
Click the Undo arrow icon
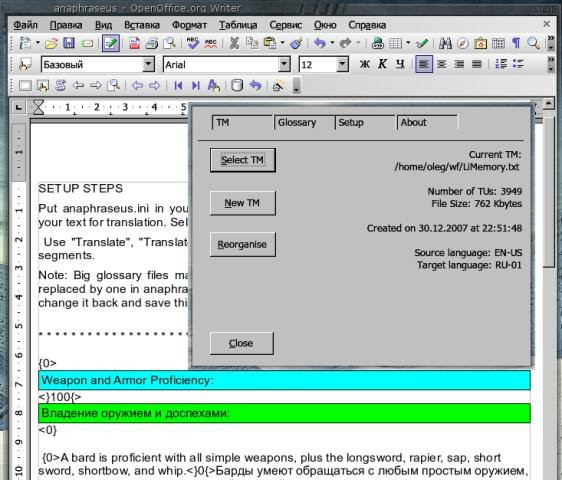319,43
